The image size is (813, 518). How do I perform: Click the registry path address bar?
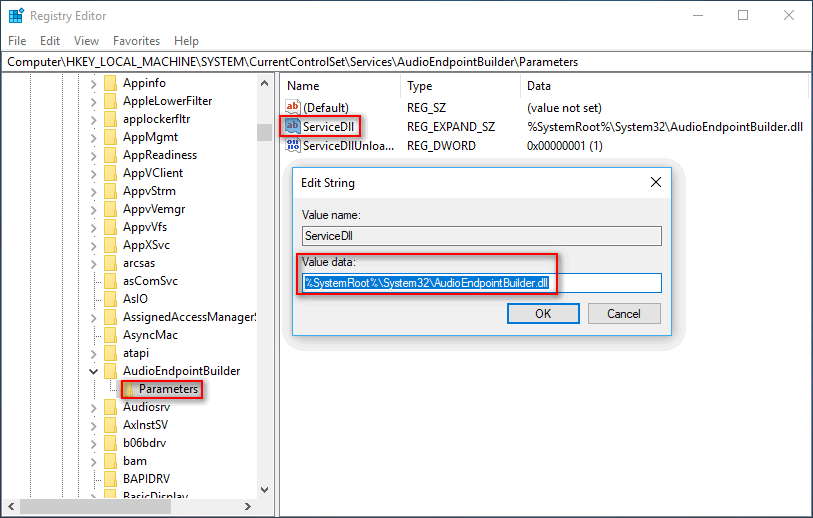pyautogui.click(x=406, y=62)
